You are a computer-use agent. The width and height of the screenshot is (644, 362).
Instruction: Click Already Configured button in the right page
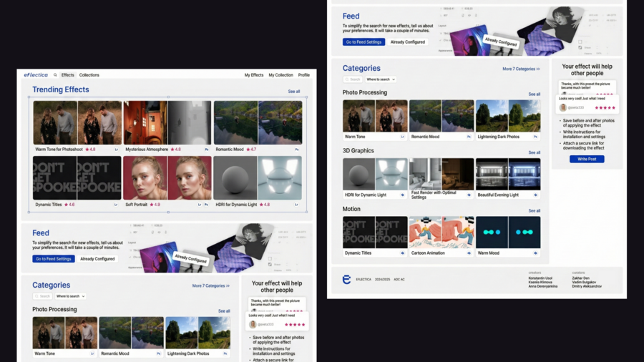pyautogui.click(x=408, y=42)
